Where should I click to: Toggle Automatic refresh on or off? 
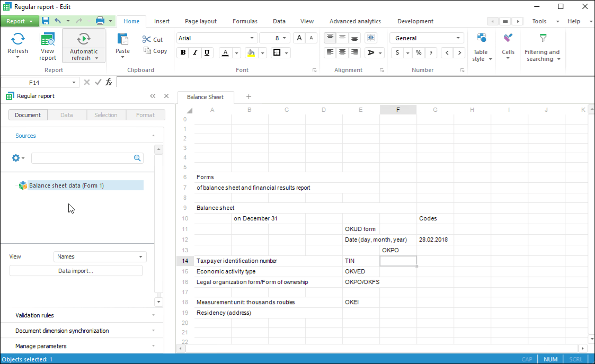84,39
